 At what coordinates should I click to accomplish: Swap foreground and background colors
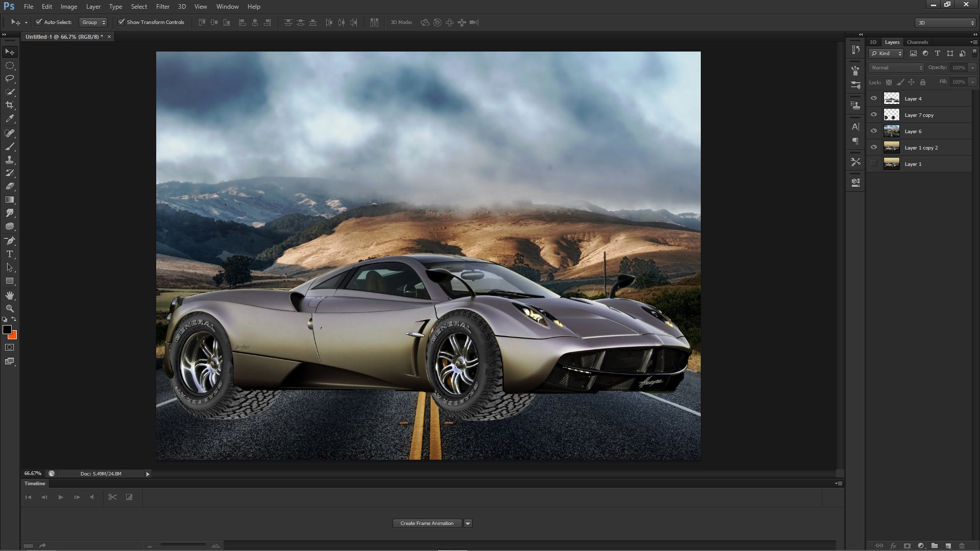pyautogui.click(x=14, y=319)
